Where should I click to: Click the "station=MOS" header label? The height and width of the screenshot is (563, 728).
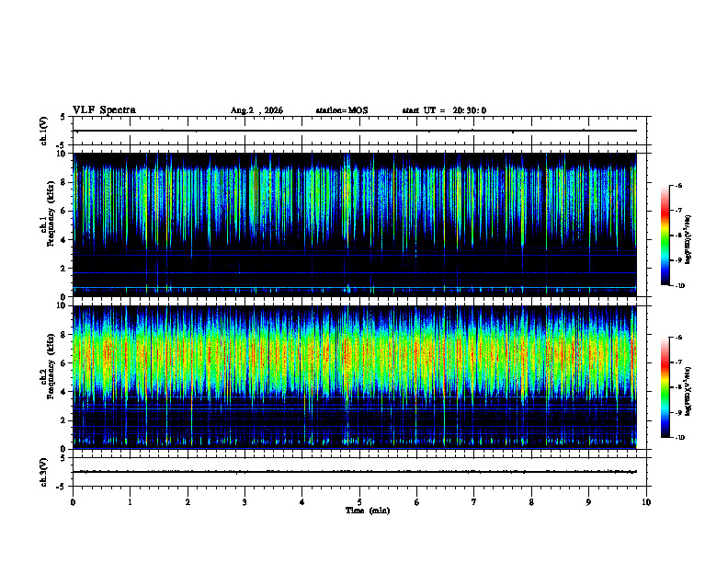[x=342, y=110]
